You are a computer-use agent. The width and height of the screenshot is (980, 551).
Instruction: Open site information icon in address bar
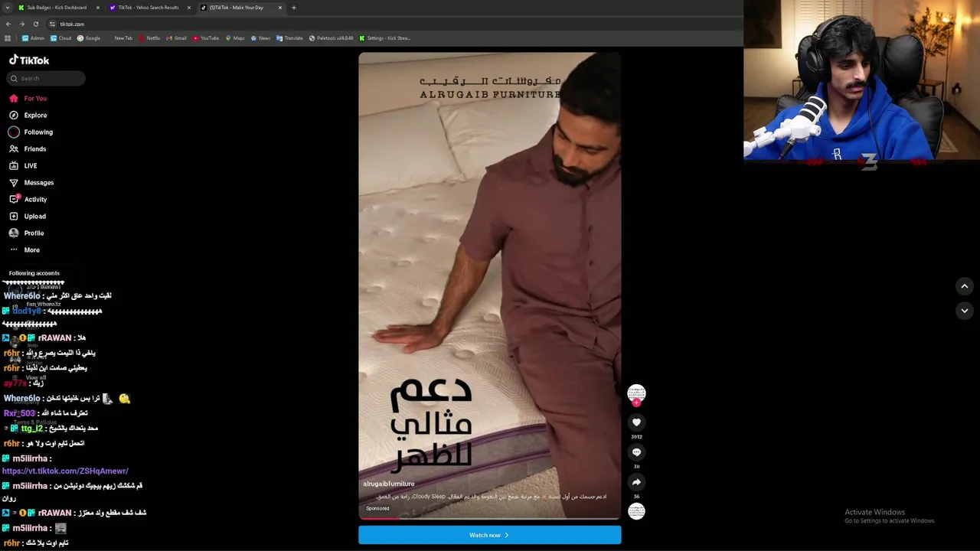click(52, 24)
